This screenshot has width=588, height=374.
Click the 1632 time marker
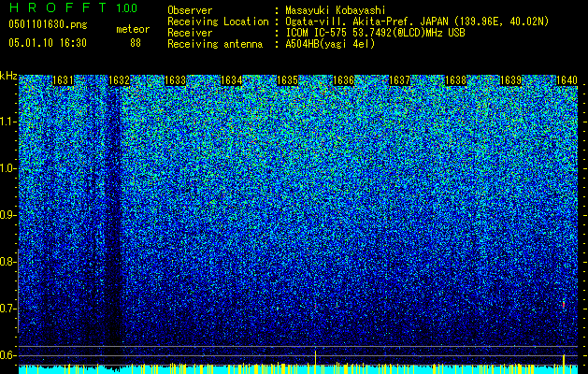(x=119, y=80)
